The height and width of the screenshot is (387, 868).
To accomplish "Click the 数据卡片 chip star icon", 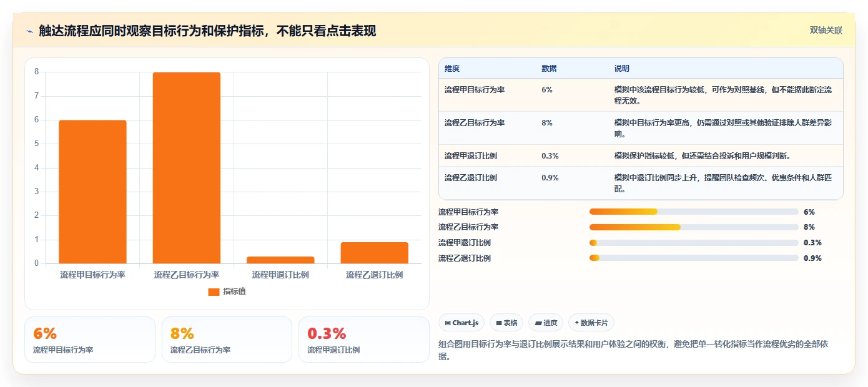I will [576, 323].
